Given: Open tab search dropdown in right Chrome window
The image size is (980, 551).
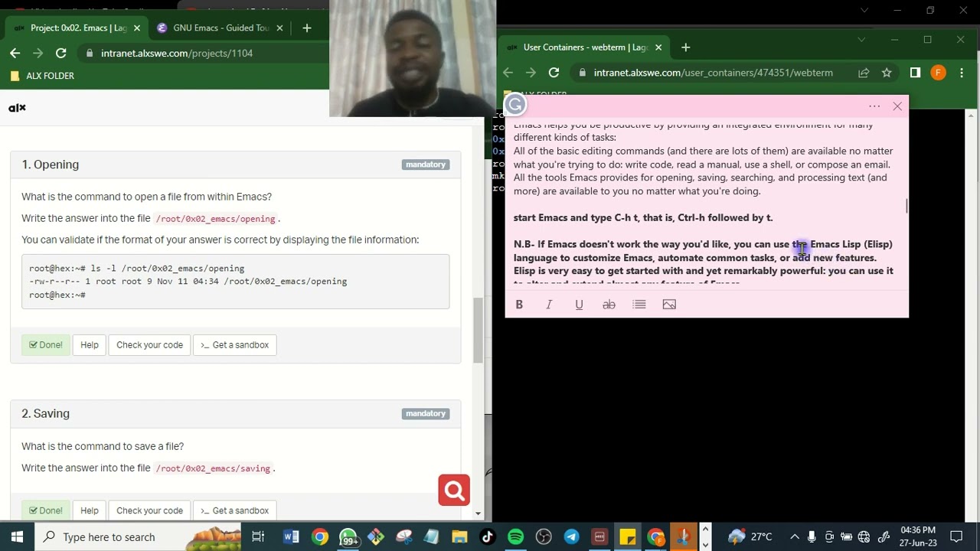Looking at the screenshot, I should tap(861, 40).
